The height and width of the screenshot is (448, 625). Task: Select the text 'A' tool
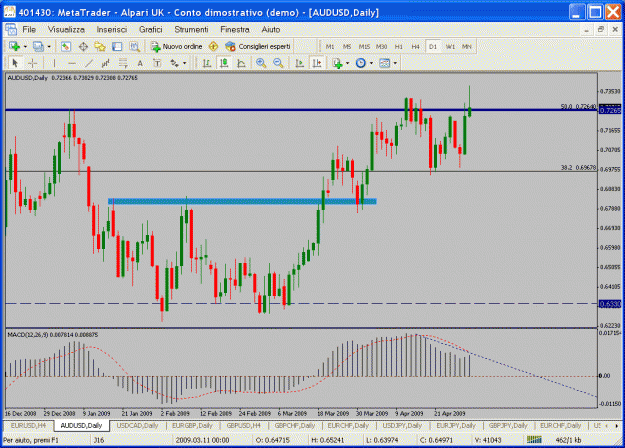(140, 63)
